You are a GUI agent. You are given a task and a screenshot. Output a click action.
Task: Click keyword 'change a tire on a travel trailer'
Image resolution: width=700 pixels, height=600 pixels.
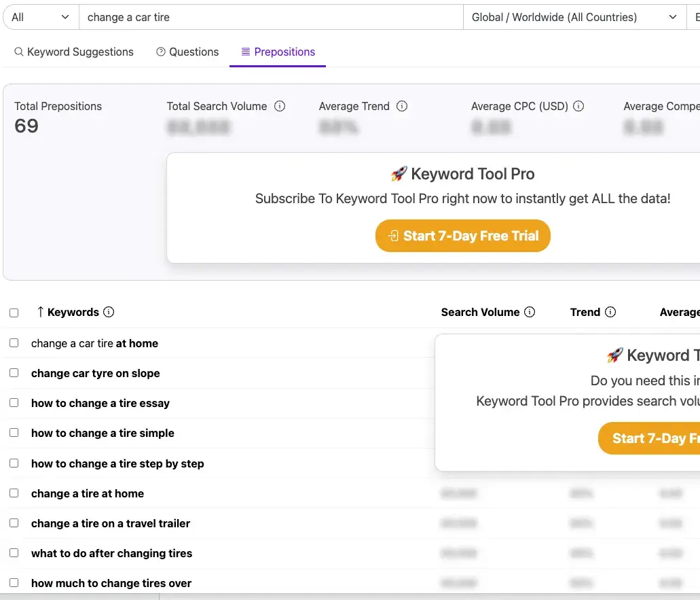pyautogui.click(x=111, y=523)
